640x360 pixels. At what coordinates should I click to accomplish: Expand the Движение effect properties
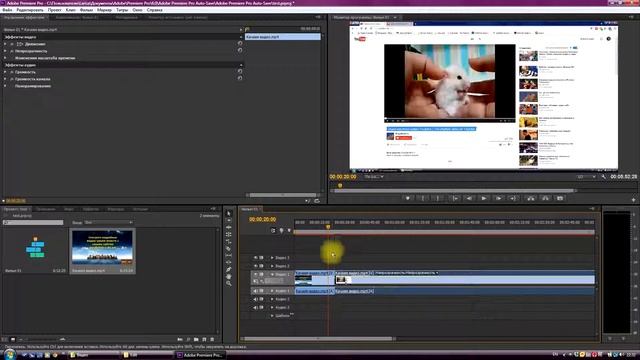[x=5, y=44]
